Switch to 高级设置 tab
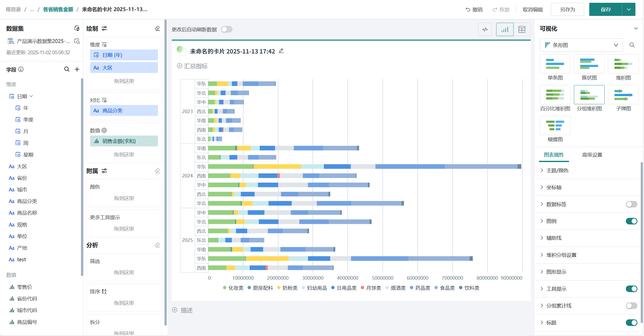The image size is (644, 336). point(592,155)
